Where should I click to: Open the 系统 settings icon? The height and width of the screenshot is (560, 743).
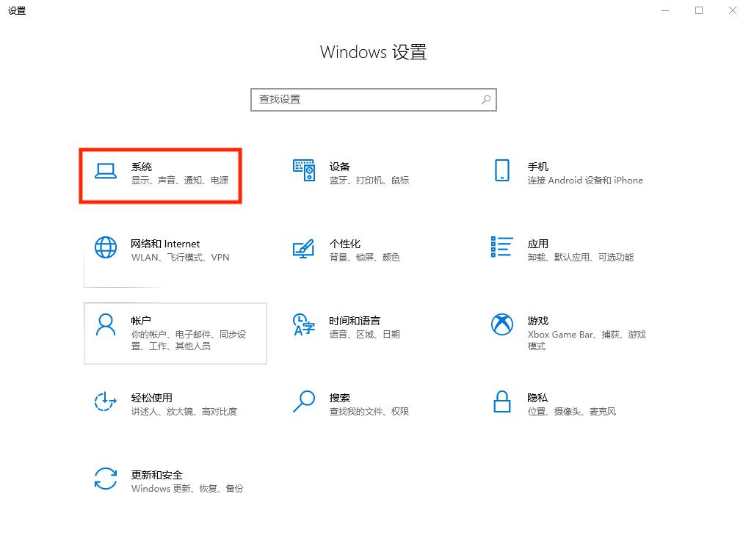[159, 175]
